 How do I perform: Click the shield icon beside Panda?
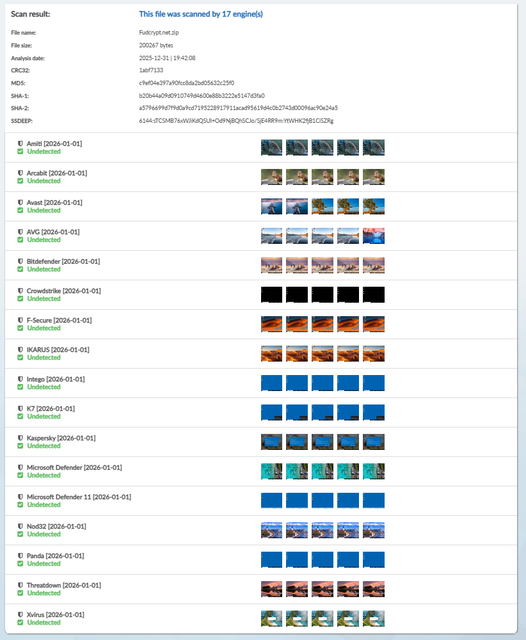pyautogui.click(x=20, y=556)
